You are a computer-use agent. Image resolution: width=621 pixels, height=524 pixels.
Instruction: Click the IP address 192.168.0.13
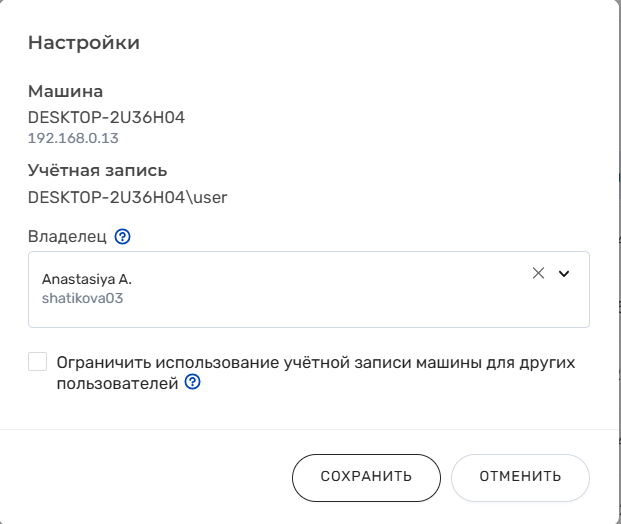[73, 138]
